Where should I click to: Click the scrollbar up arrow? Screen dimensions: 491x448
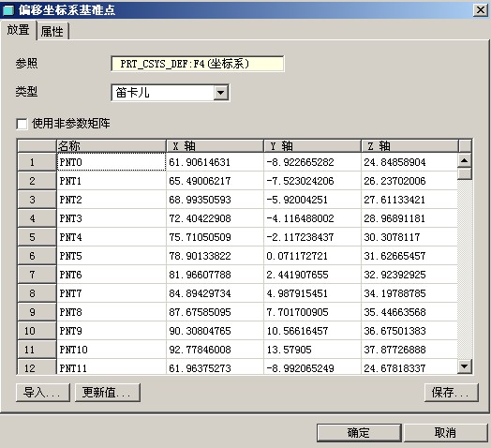pos(465,160)
